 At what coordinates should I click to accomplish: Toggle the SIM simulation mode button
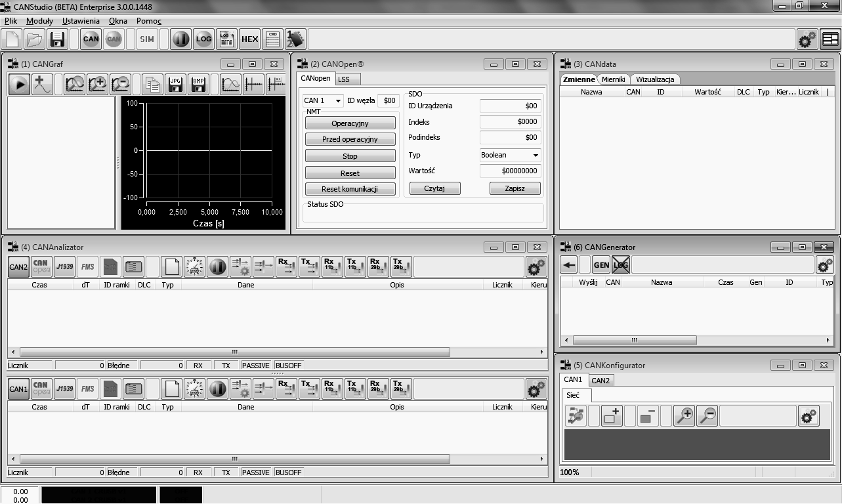(x=147, y=39)
